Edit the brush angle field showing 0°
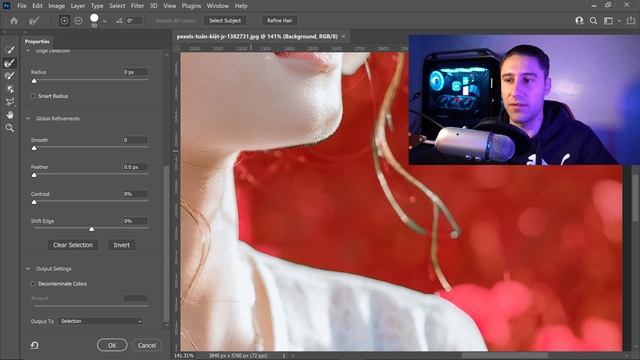 pyautogui.click(x=134, y=20)
